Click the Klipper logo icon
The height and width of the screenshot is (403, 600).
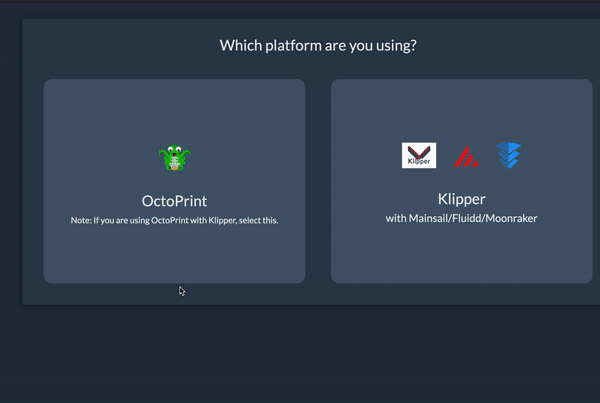coord(419,155)
